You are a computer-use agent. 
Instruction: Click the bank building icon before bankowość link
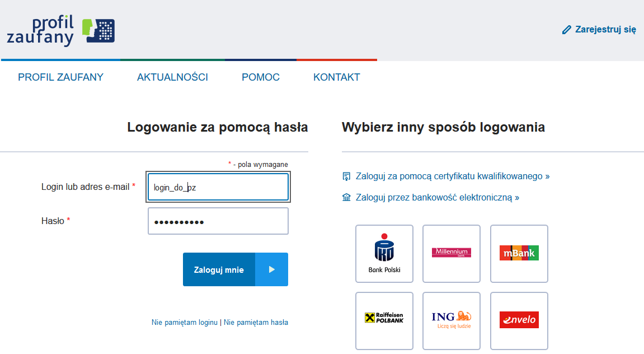[x=347, y=197]
